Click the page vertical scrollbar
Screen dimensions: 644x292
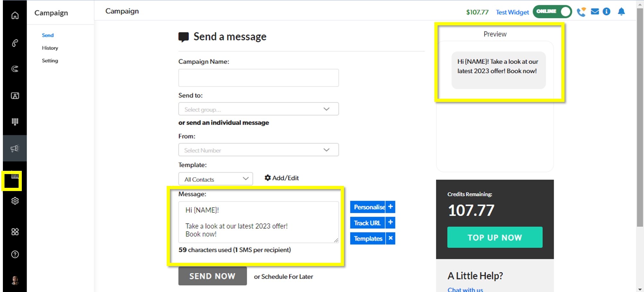point(640,128)
